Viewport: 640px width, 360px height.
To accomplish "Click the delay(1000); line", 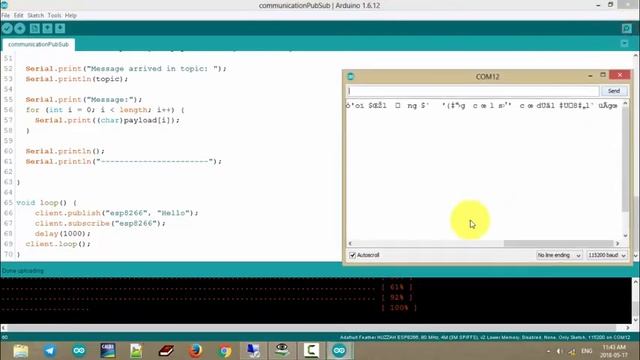I will pyautogui.click(x=62, y=233).
